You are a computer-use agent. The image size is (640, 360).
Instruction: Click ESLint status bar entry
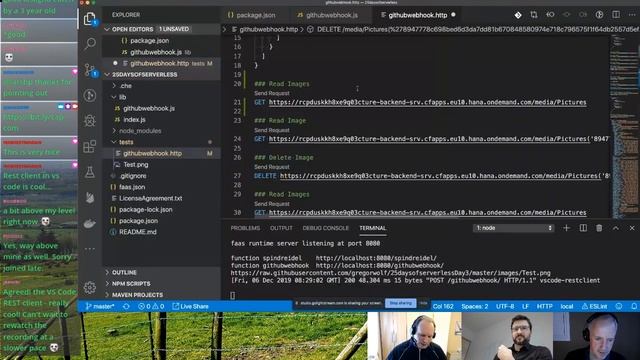pyautogui.click(x=595, y=306)
